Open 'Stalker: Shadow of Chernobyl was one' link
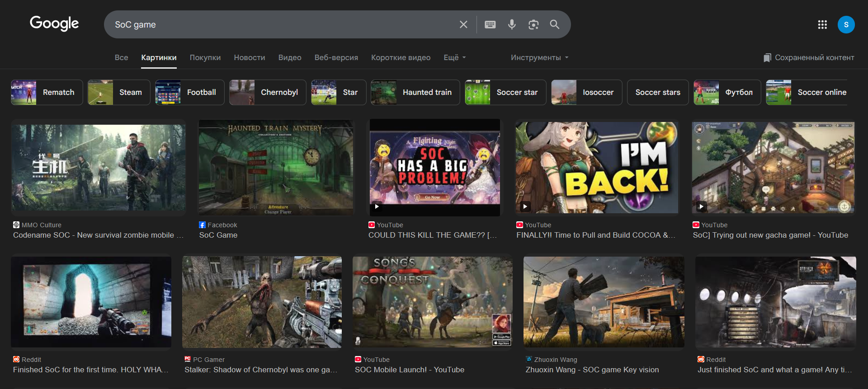The image size is (868, 389). point(261,370)
